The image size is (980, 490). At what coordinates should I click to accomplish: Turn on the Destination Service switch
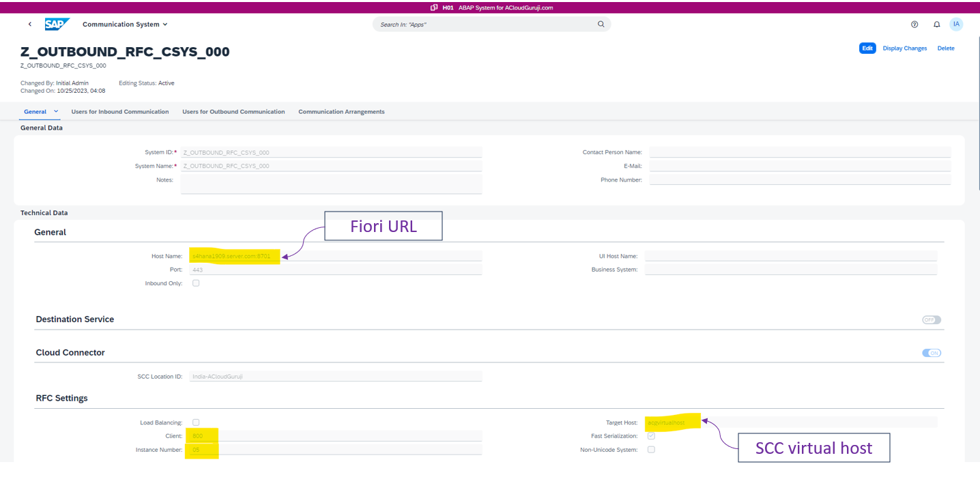[931, 319]
